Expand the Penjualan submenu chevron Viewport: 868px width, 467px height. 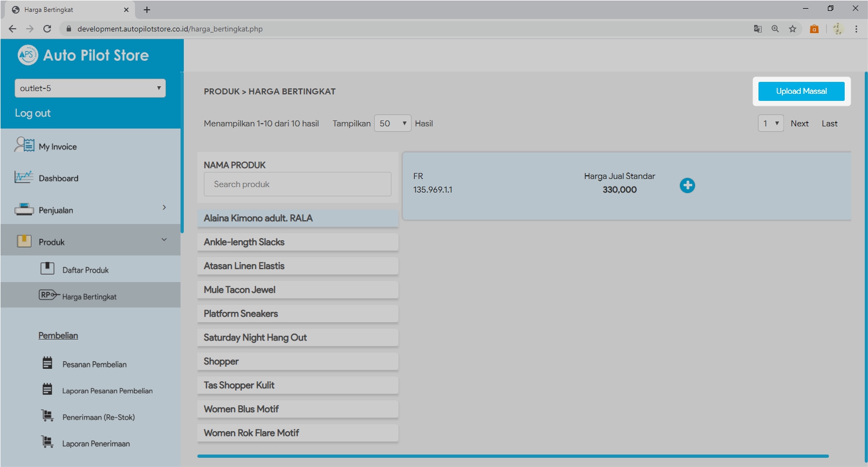coord(164,208)
